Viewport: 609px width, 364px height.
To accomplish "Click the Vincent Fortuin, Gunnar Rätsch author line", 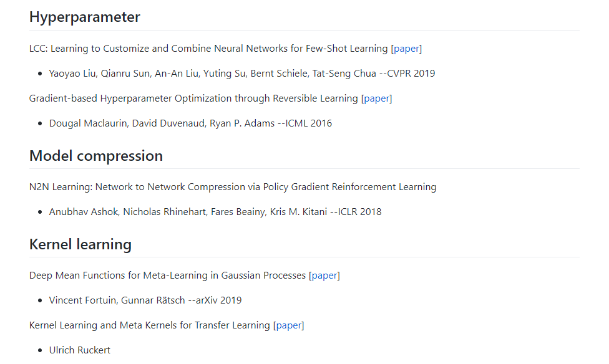I will [x=145, y=300].
